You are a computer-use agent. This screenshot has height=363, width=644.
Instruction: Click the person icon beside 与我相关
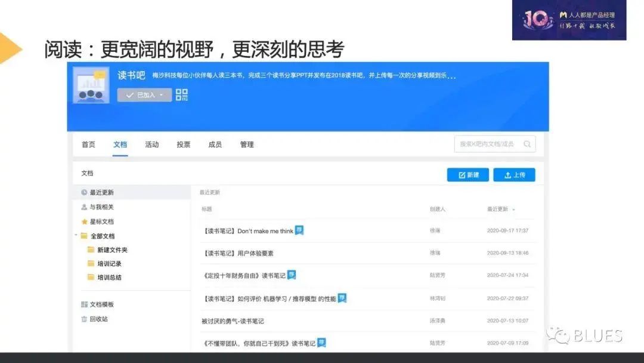coord(84,207)
